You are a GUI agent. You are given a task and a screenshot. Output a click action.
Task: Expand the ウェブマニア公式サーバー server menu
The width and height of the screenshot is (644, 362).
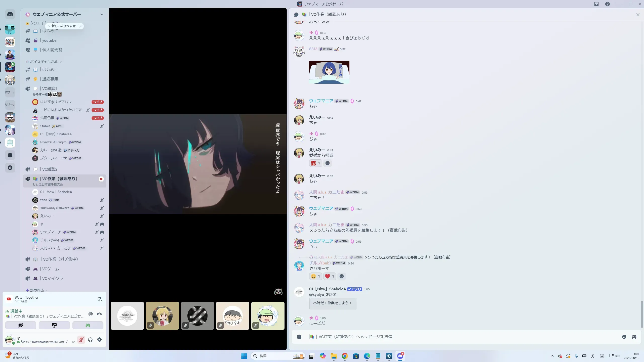click(102, 14)
